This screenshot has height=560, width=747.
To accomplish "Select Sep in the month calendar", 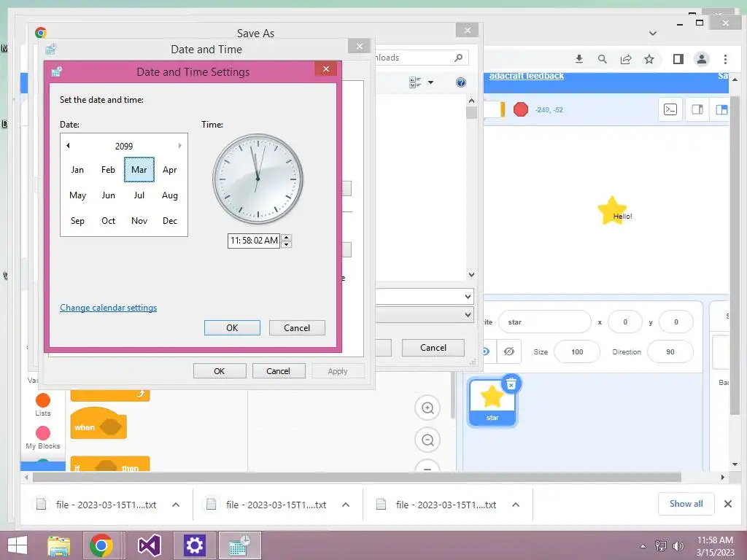I will [77, 221].
